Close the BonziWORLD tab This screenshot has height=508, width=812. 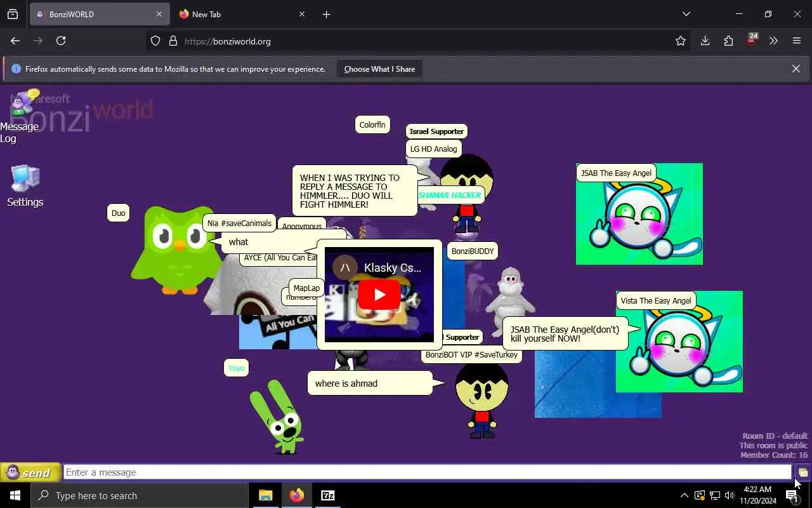159,14
